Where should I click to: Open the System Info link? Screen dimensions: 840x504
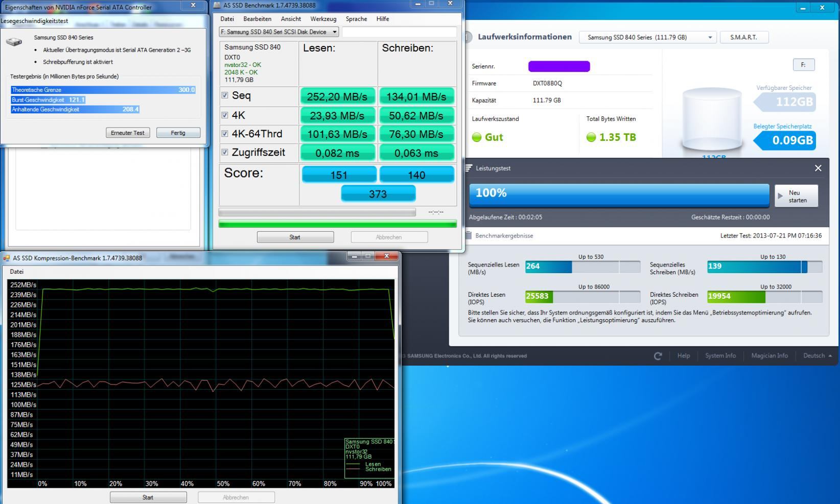pos(720,356)
